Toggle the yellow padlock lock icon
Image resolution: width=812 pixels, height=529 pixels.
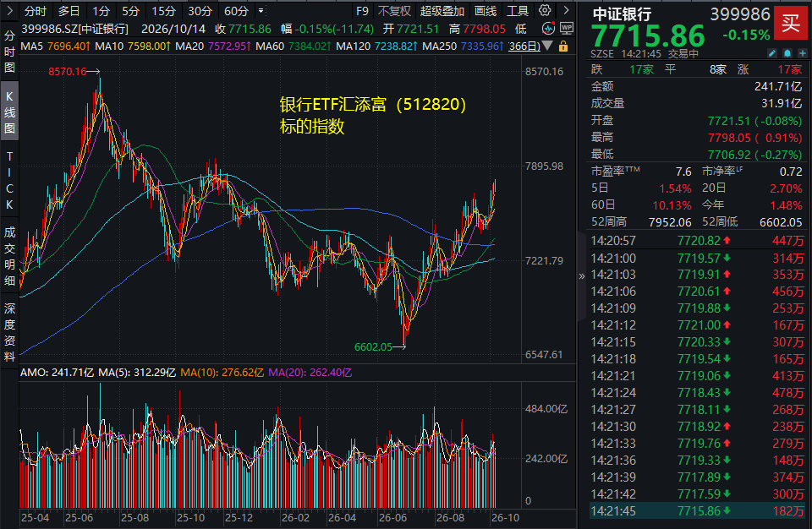(x=563, y=46)
